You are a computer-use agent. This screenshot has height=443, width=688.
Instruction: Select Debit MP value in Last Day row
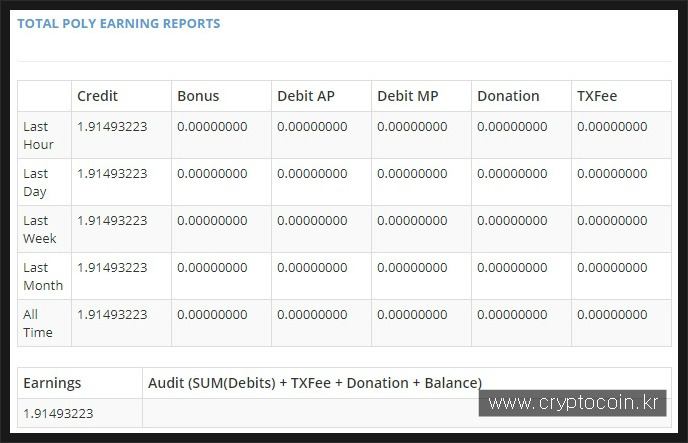tap(412, 173)
